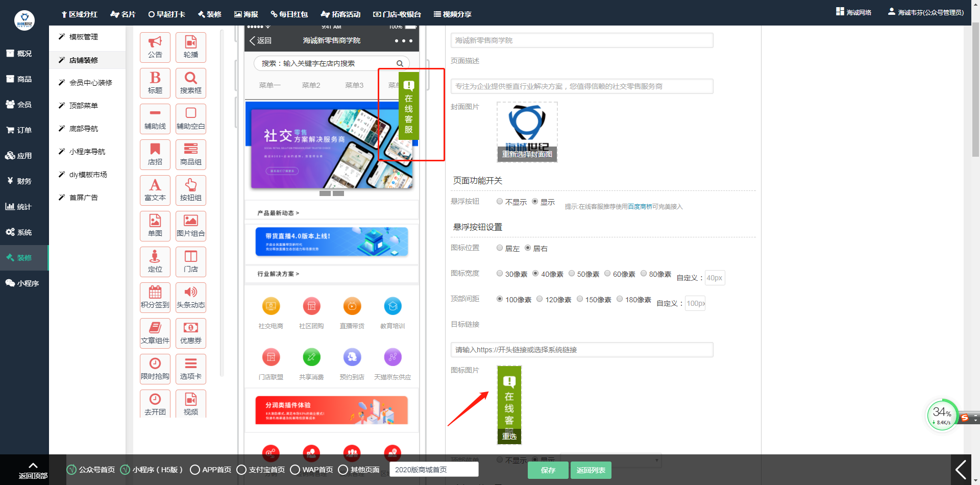Expand the collapsed right side panel arrow
This screenshot has height=485, width=980.
[961, 470]
